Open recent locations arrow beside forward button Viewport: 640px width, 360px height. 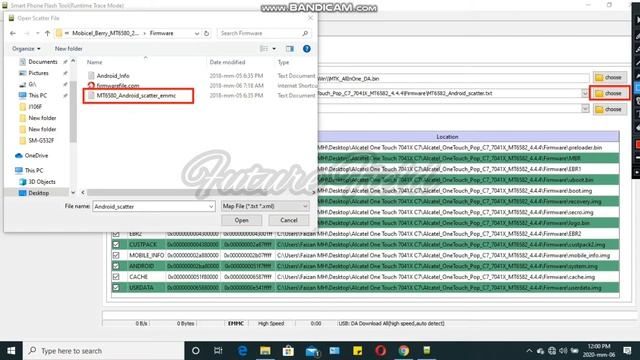point(38,33)
